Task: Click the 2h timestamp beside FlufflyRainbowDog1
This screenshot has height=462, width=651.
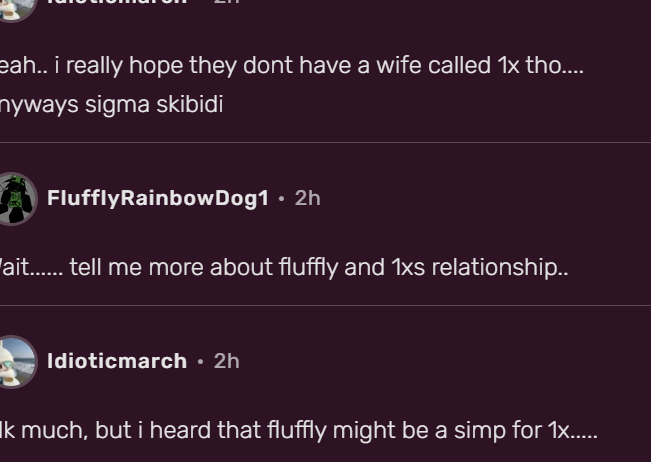Action: [x=307, y=198]
